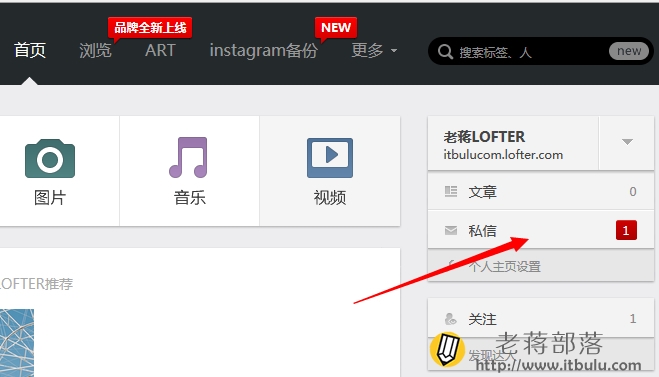
Task: Click the music note 音乐 icon
Action: pos(188,157)
